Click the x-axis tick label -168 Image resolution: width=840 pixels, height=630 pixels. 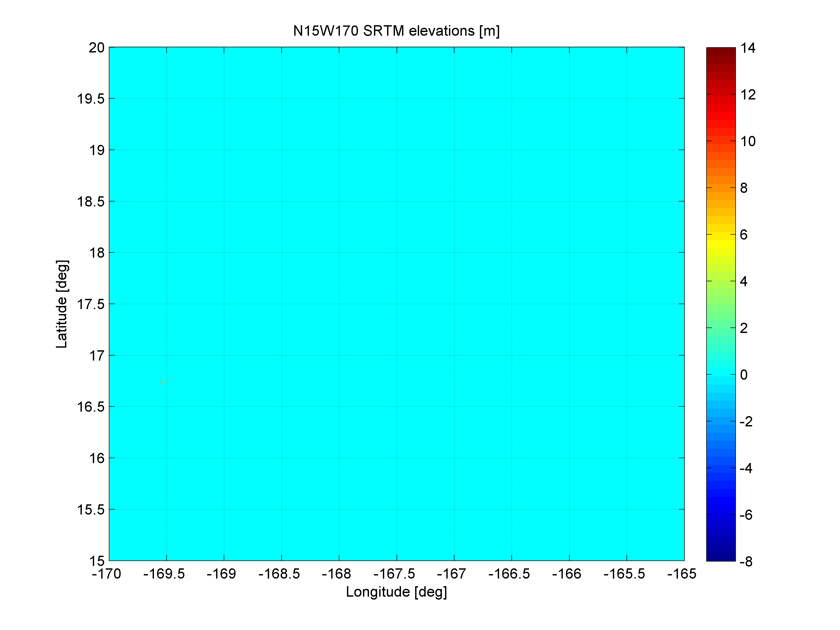click(336, 574)
